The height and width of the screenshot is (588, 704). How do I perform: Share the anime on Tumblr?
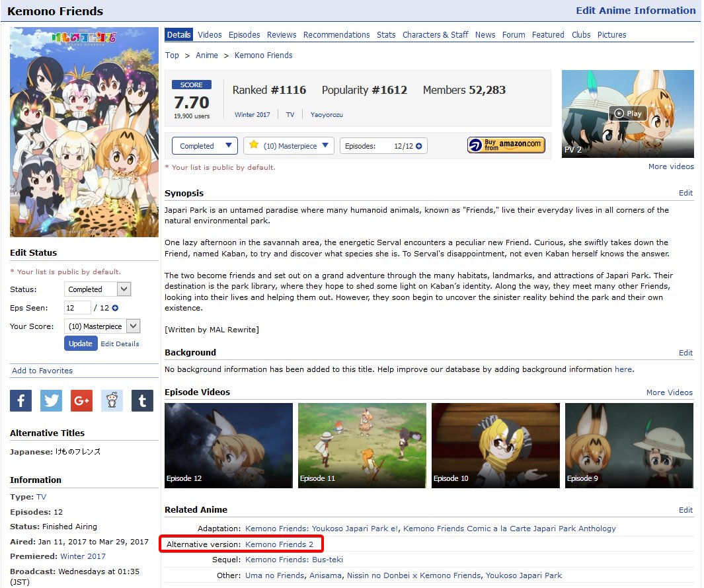pos(142,400)
